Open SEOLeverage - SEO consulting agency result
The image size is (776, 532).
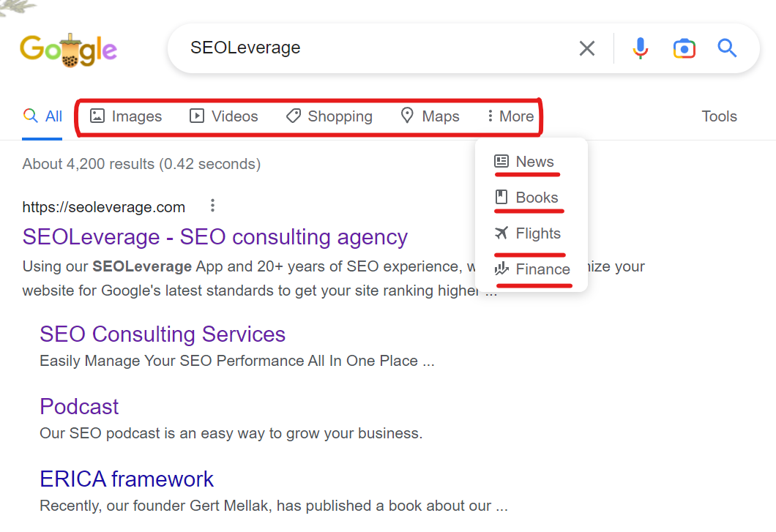[x=214, y=237]
